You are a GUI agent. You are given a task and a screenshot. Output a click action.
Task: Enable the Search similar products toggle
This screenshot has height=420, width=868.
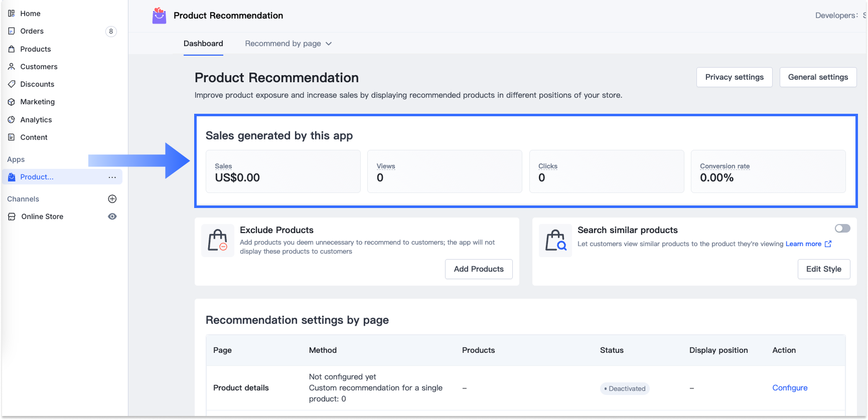click(842, 229)
